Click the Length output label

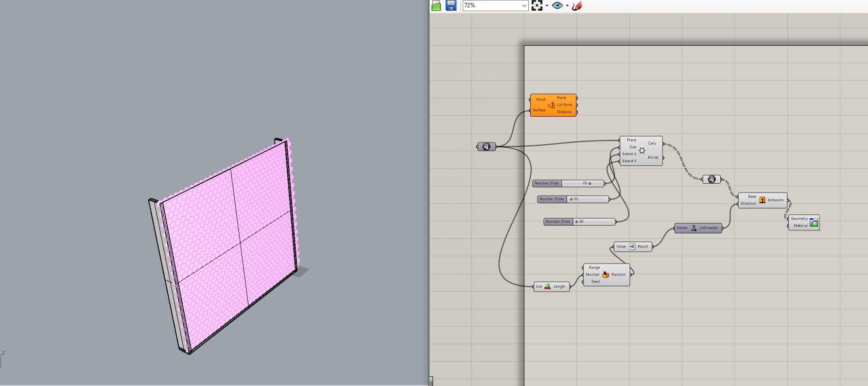tap(559, 286)
